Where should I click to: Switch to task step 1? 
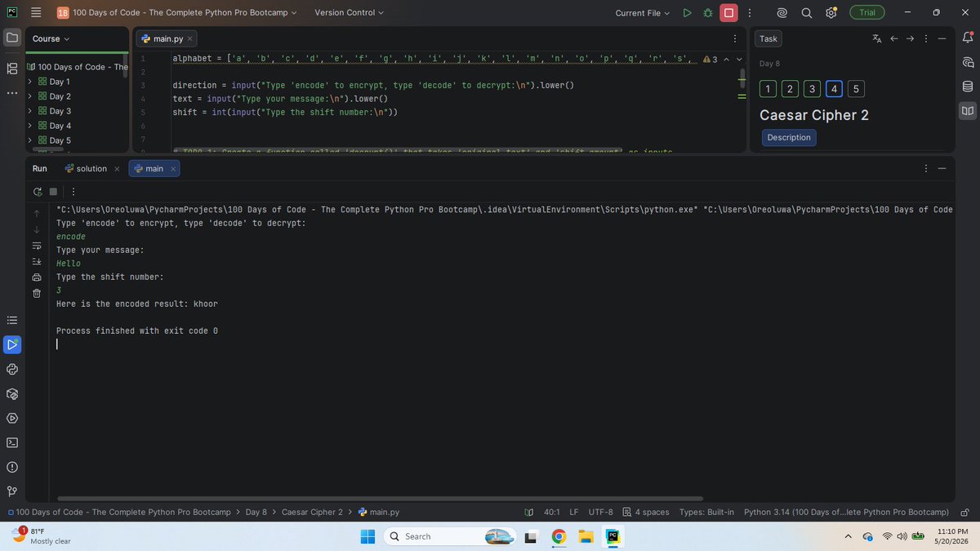click(768, 89)
